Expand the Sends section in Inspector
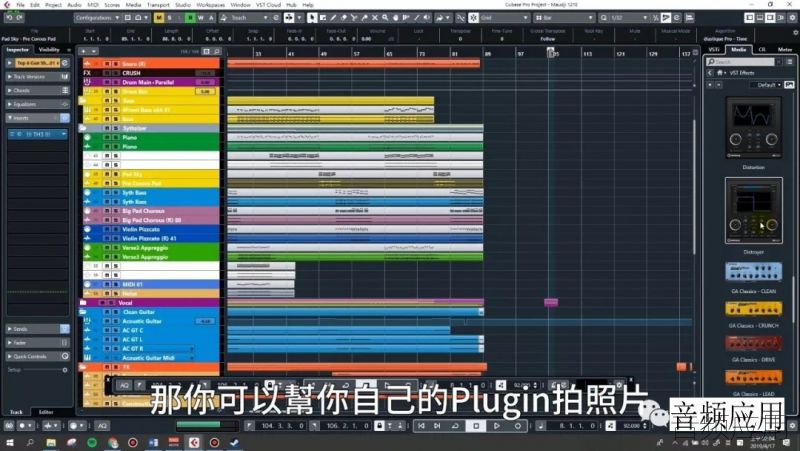This screenshot has height=451, width=800. [x=37, y=329]
